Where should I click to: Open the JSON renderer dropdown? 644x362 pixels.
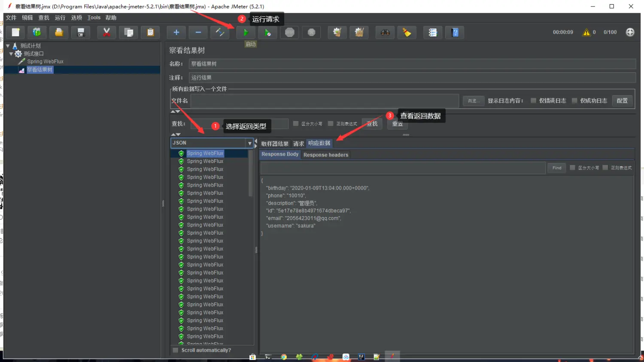[x=212, y=143]
